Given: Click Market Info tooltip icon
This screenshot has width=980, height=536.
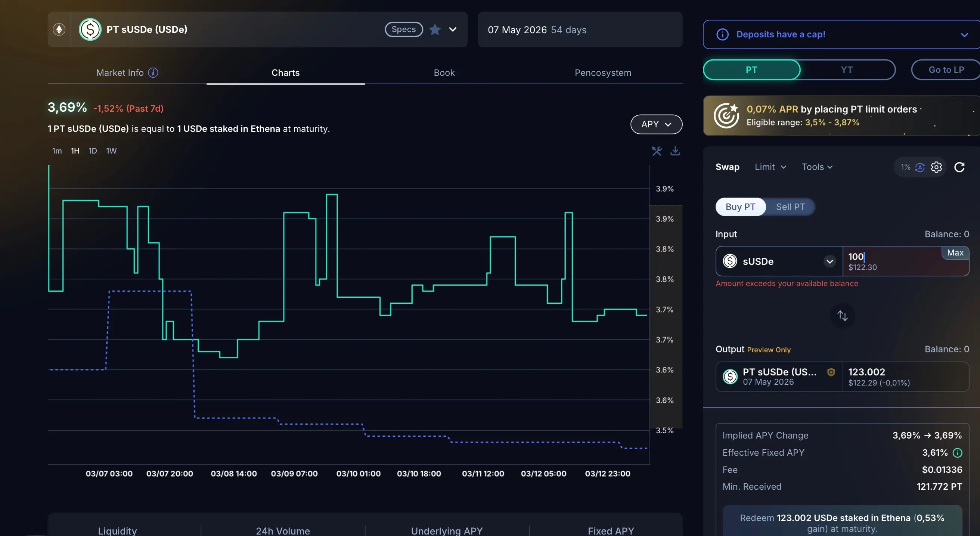Looking at the screenshot, I should [153, 73].
